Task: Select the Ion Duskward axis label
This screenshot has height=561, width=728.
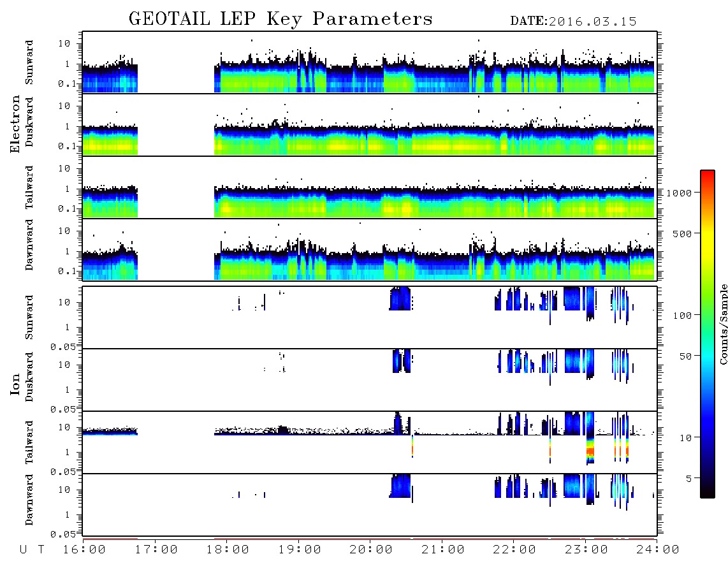Action: pos(29,377)
